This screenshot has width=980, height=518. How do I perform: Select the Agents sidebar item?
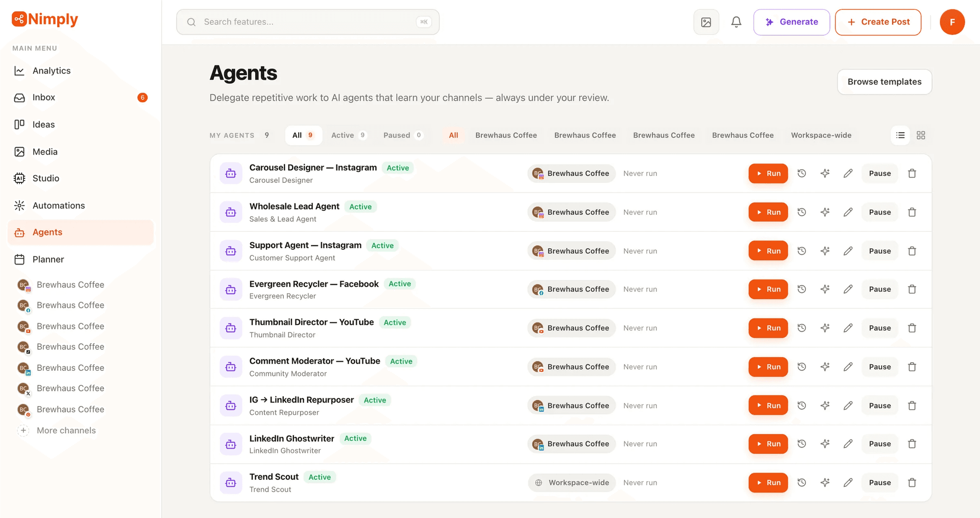pos(81,232)
